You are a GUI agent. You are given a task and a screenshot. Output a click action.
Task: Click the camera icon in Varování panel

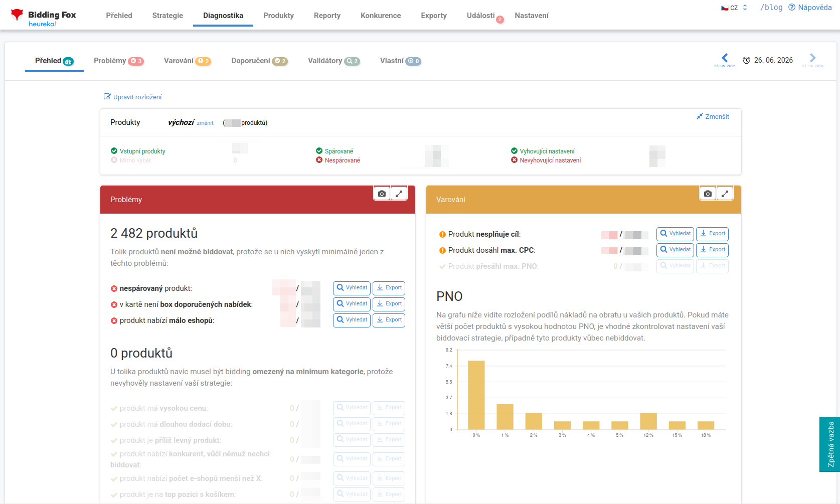coord(708,194)
